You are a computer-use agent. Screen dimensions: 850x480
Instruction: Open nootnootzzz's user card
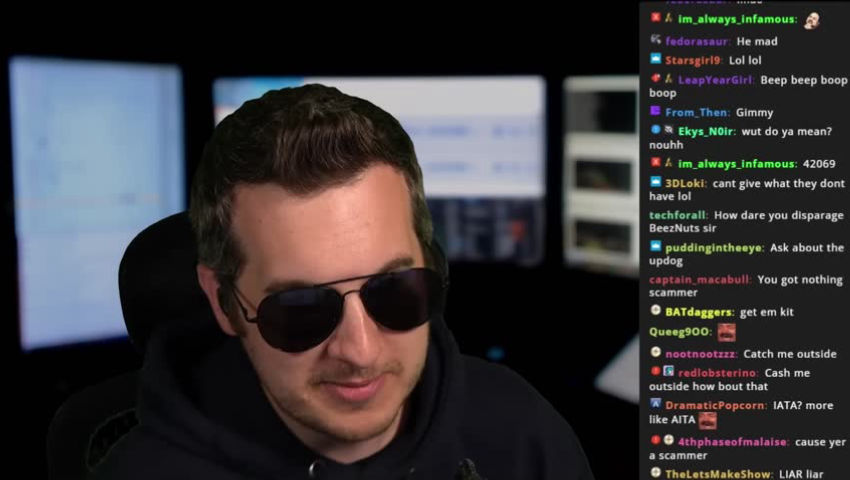700,354
